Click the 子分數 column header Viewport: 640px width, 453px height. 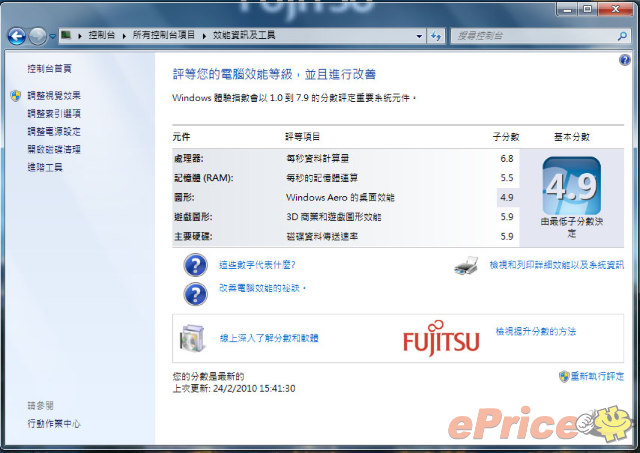point(506,137)
